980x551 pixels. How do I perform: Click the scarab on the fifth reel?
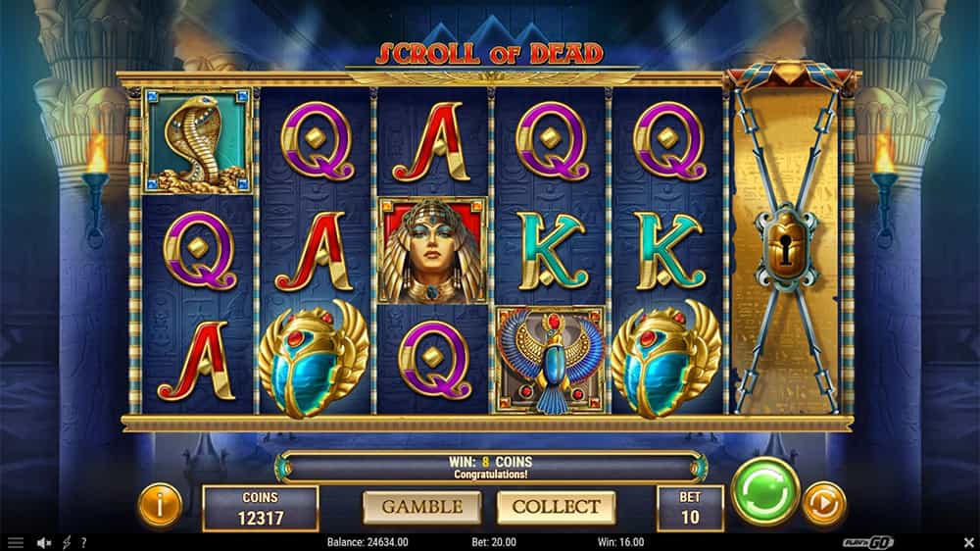[x=666, y=358]
